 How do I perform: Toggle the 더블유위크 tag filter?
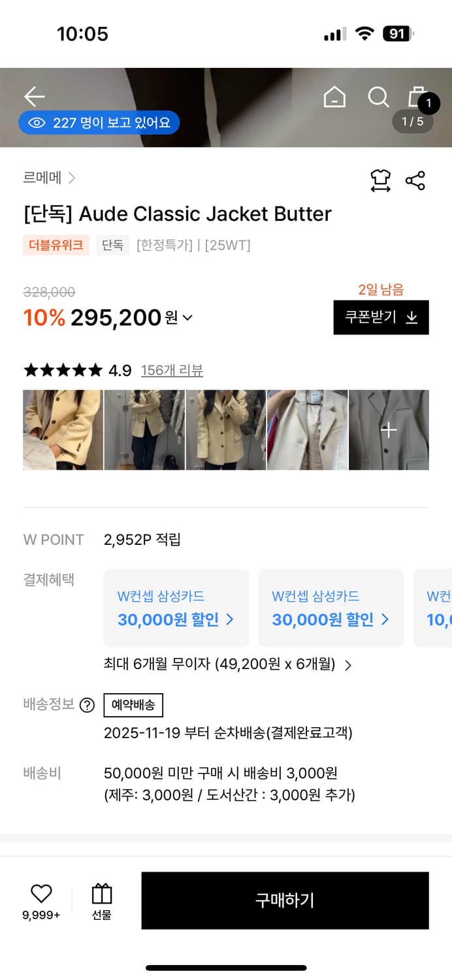[x=56, y=244]
